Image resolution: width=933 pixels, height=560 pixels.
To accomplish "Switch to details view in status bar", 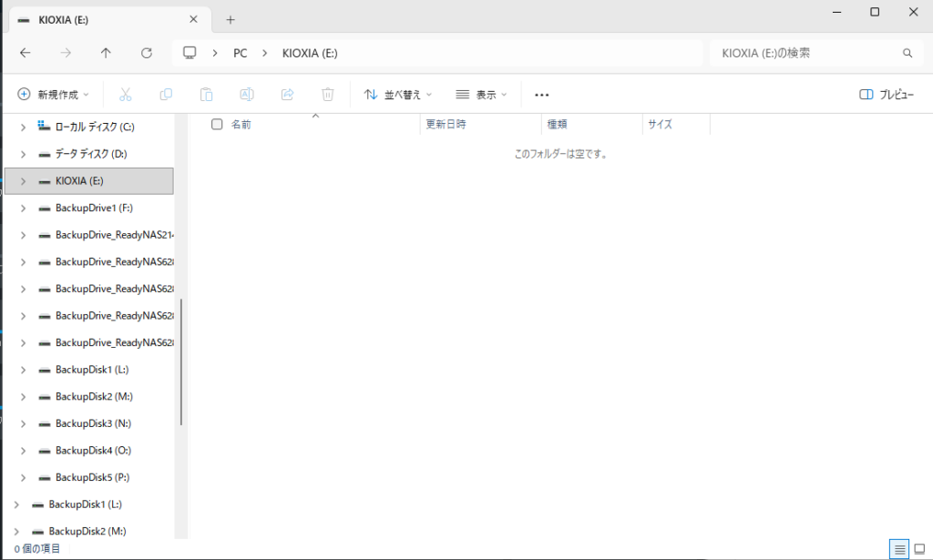I will (899, 549).
